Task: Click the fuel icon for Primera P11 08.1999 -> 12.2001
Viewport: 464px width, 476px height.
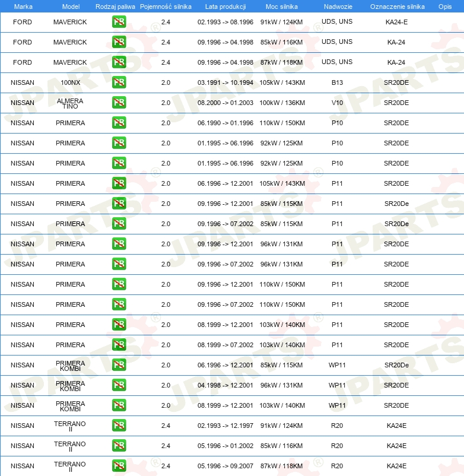Action: (x=119, y=325)
